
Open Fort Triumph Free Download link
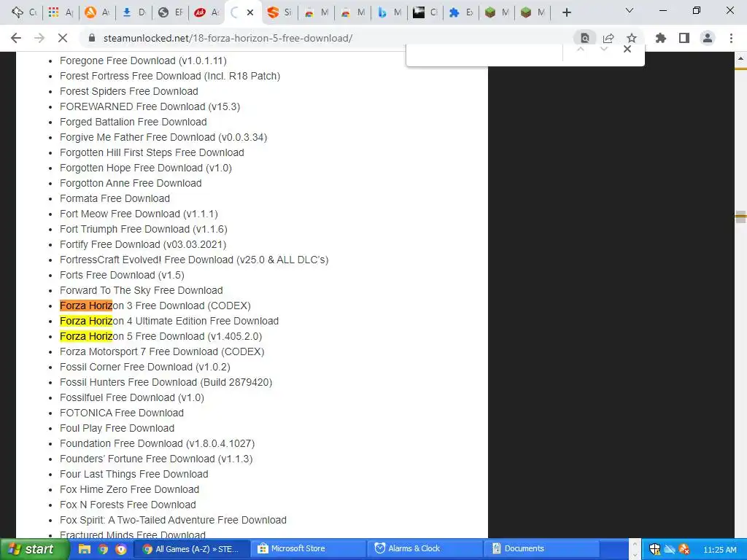[x=144, y=229]
